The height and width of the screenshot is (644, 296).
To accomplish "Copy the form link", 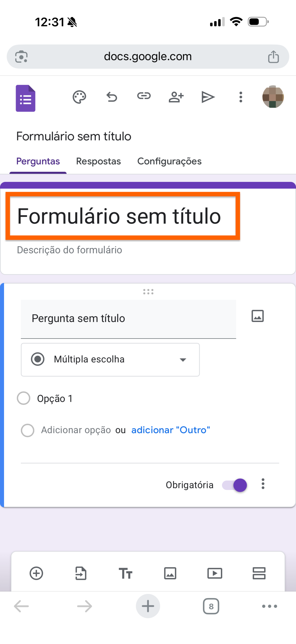I will [143, 97].
